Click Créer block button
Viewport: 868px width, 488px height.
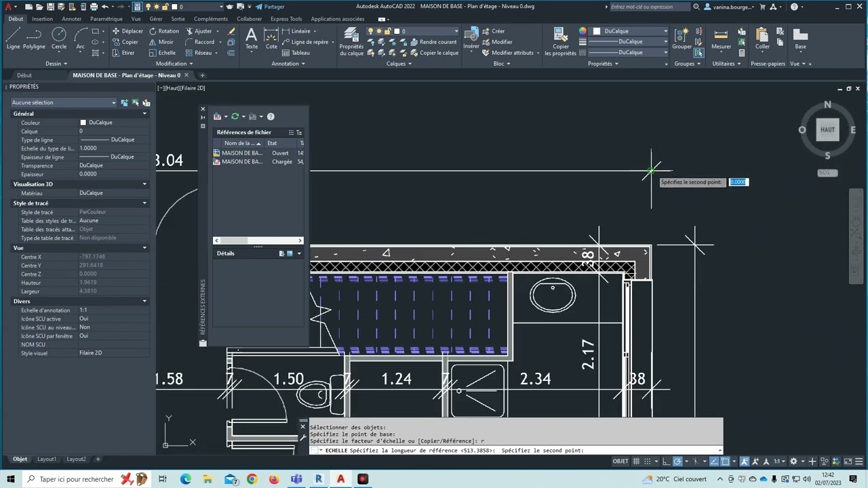tap(494, 31)
